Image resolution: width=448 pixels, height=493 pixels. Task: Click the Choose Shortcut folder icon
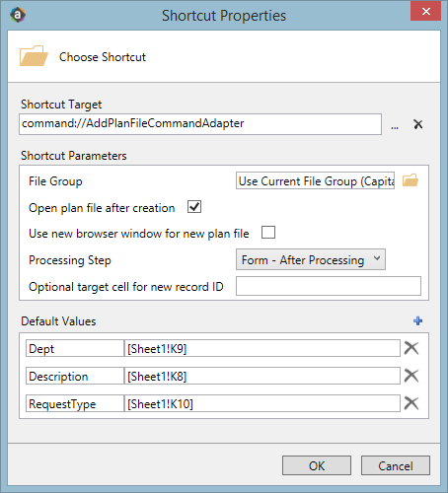click(34, 56)
